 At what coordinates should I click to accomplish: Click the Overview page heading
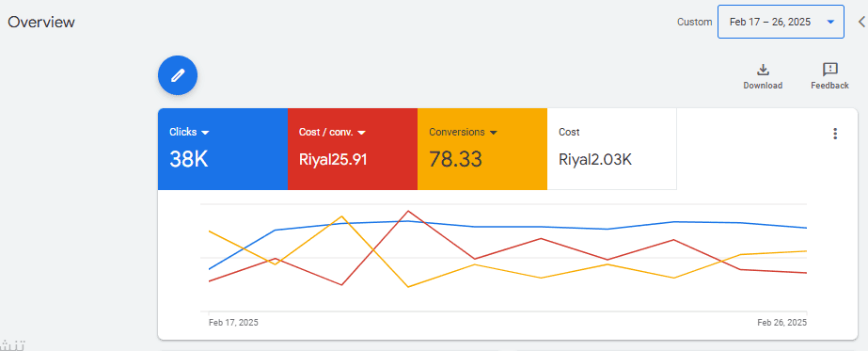point(41,23)
